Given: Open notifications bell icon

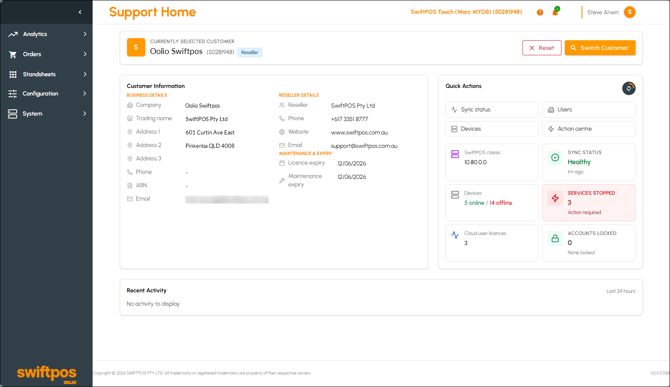Looking at the screenshot, I should click(555, 12).
